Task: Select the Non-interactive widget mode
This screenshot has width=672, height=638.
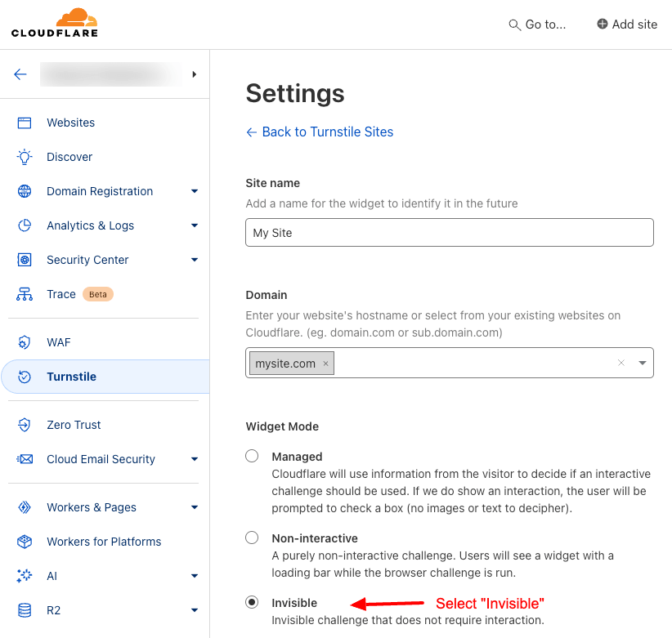Action: pos(252,538)
